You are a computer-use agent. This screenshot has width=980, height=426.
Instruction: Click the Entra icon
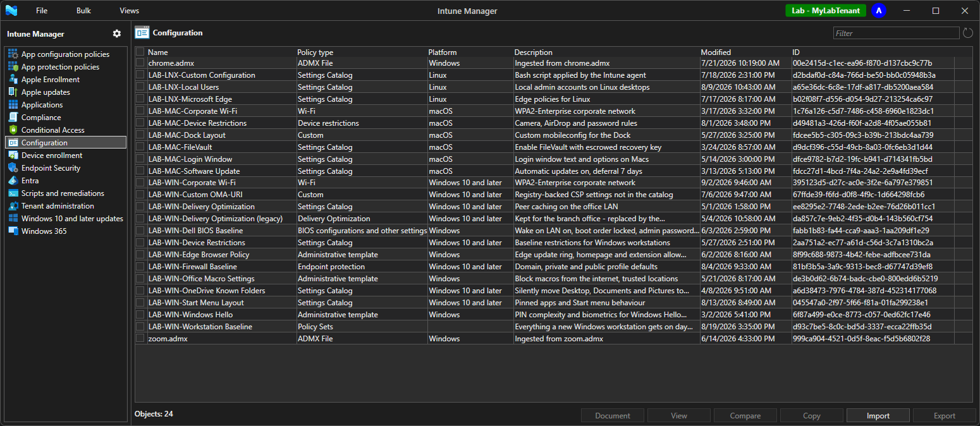pyautogui.click(x=13, y=181)
